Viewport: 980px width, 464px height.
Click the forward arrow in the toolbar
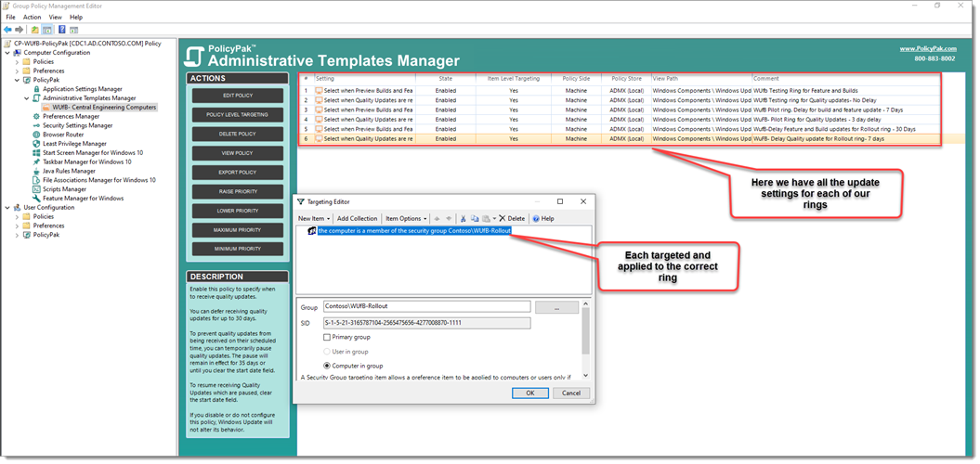coord(19,30)
